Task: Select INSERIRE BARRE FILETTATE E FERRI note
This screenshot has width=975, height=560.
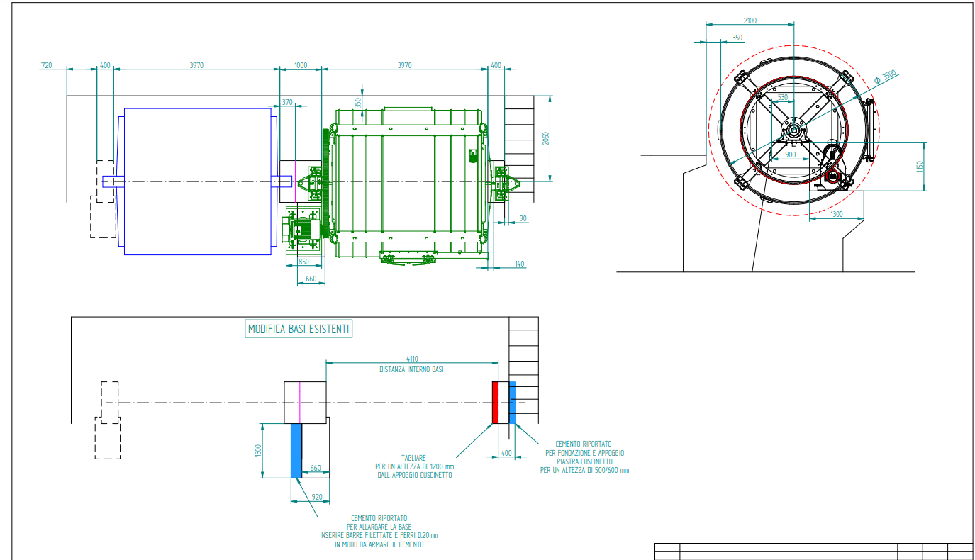Action: coord(379,534)
